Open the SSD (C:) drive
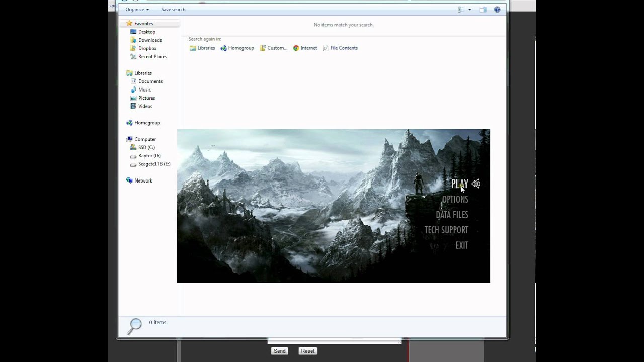The width and height of the screenshot is (644, 362). (x=146, y=147)
